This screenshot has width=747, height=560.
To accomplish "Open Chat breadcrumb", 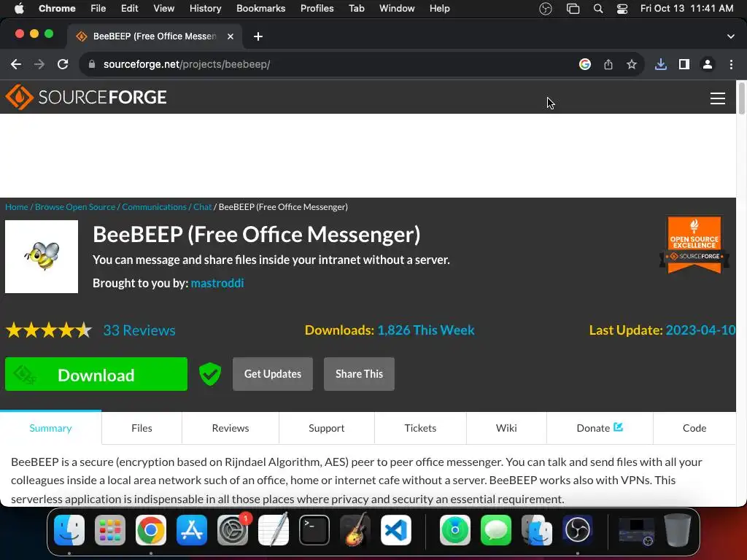I will tap(203, 206).
